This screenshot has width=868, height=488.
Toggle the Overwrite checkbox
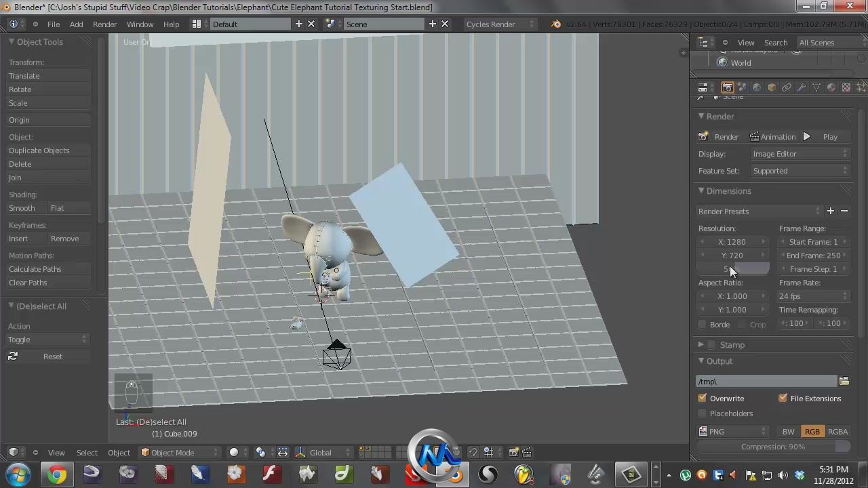click(703, 398)
